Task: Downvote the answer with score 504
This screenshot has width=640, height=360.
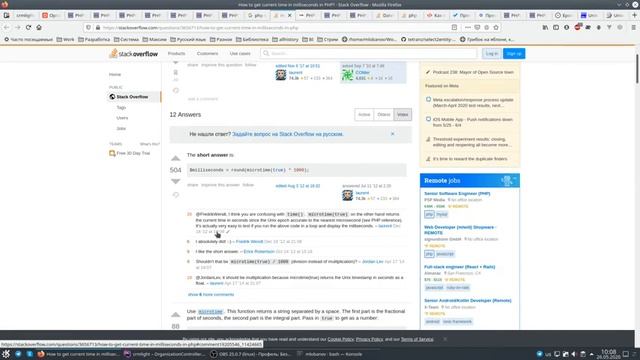Action: pos(176,181)
